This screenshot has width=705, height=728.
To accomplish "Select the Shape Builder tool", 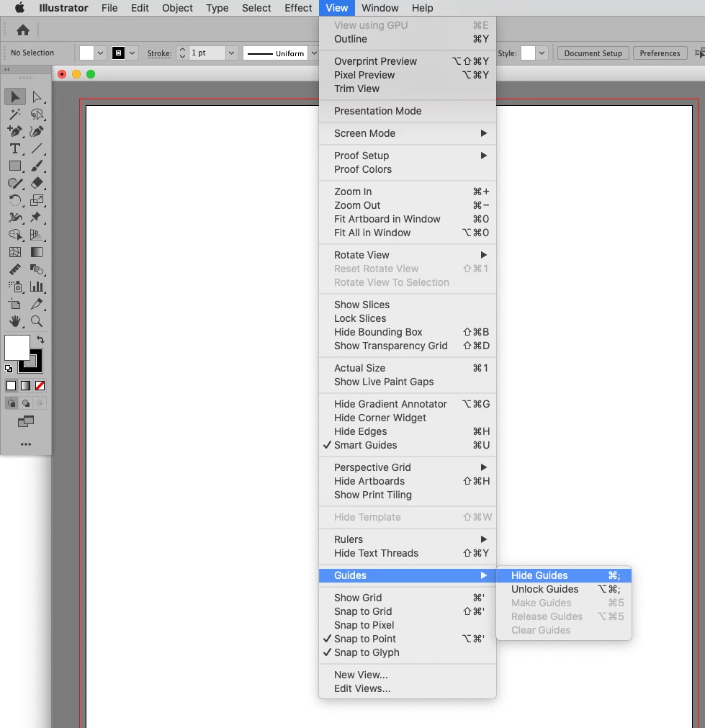I will tap(15, 235).
